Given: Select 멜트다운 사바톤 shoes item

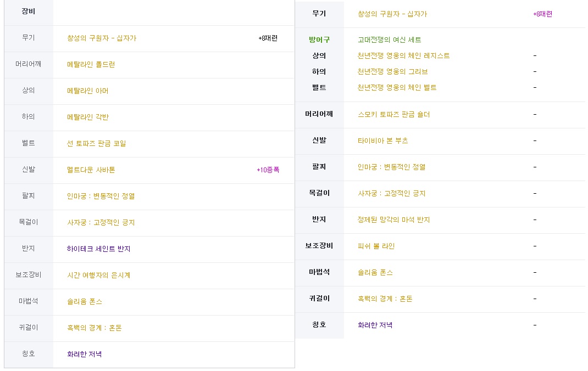Looking at the screenshot, I should [x=91, y=170].
